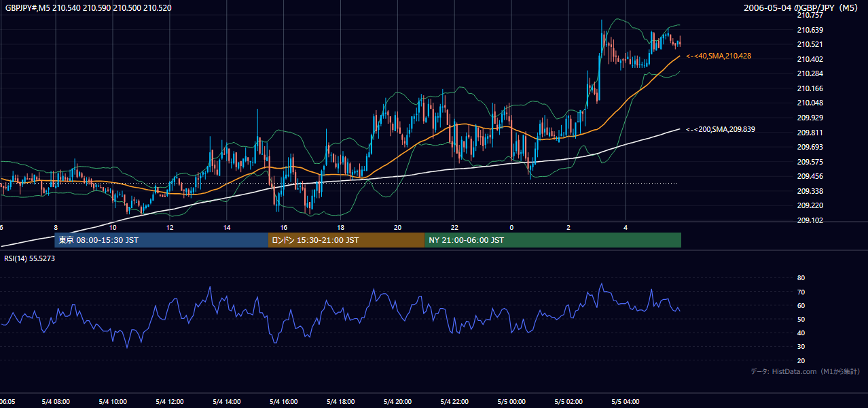Click hour label 4 under the price chart

pos(626,227)
